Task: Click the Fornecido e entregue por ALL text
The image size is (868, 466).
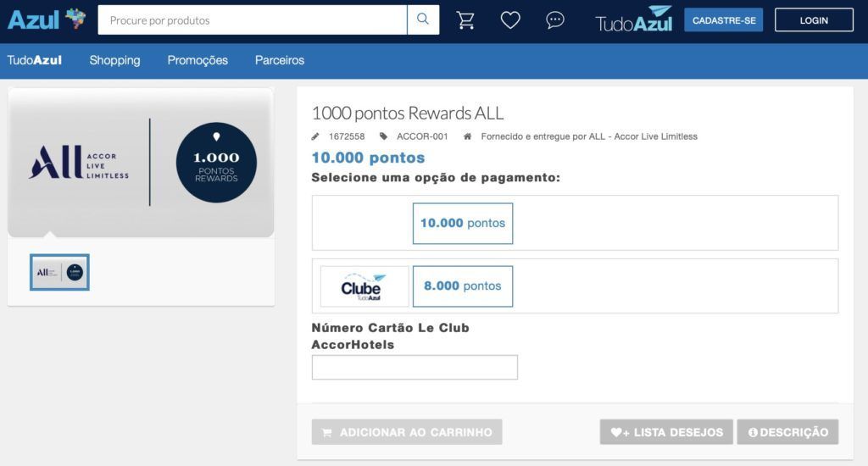Action: pyautogui.click(x=589, y=136)
